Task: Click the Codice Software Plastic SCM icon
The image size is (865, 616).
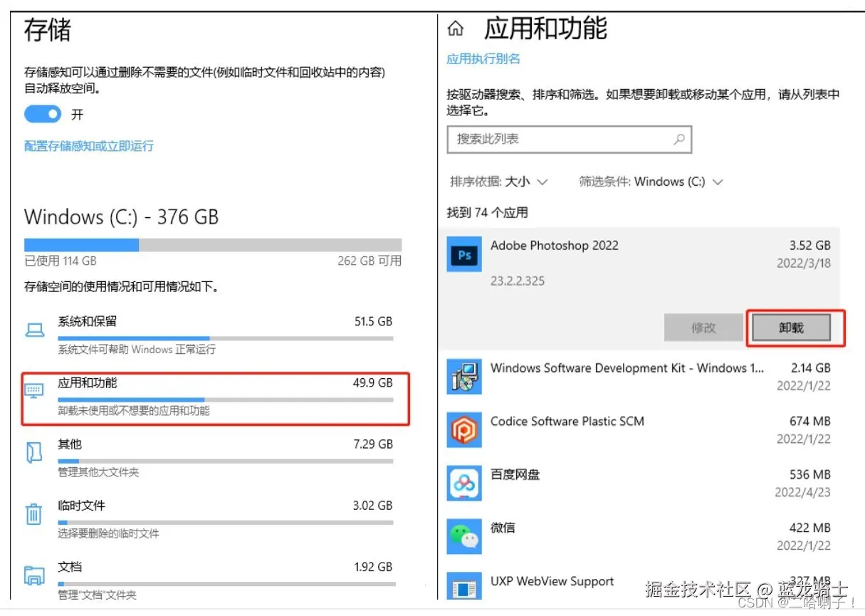Action: click(464, 430)
